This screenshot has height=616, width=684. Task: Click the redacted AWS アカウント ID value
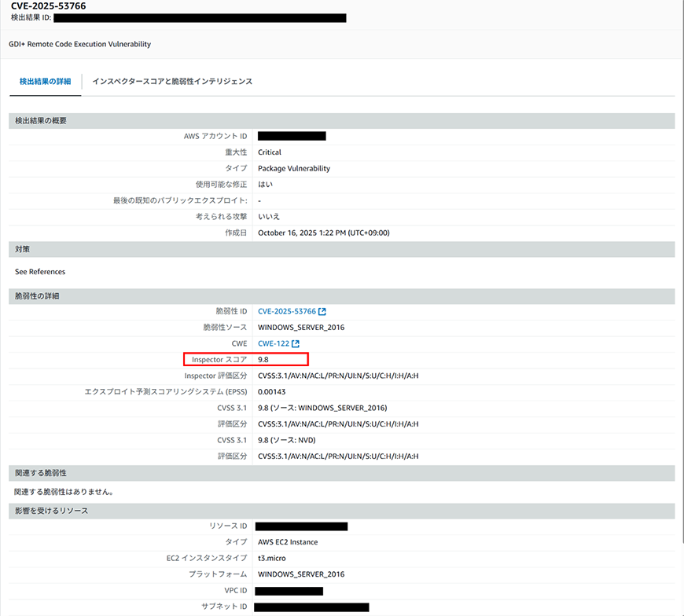[x=292, y=137]
